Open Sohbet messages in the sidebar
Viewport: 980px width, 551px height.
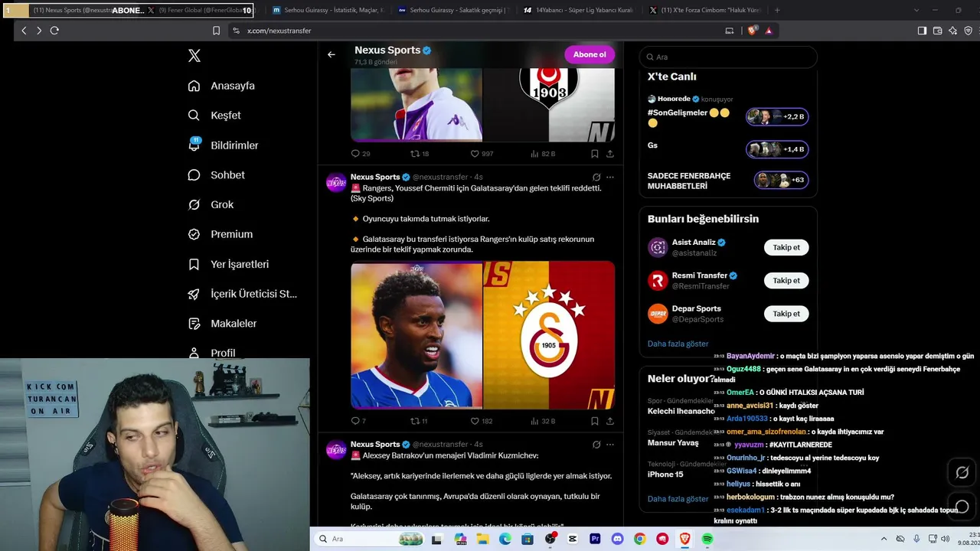pos(227,175)
